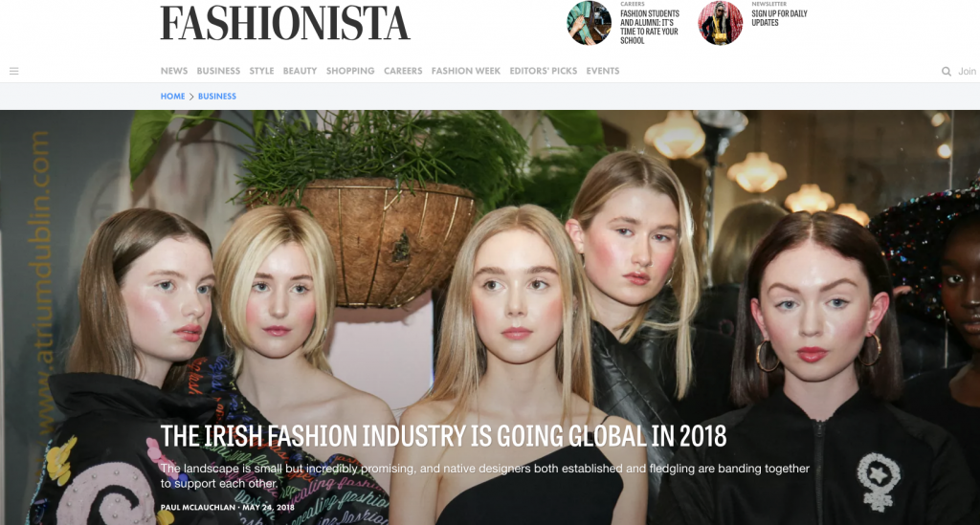Follow the Home breadcrumb link
The image size is (980, 525).
(x=172, y=97)
